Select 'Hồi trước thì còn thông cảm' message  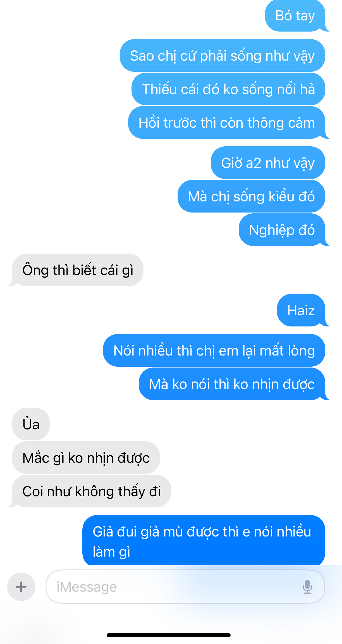click(227, 123)
